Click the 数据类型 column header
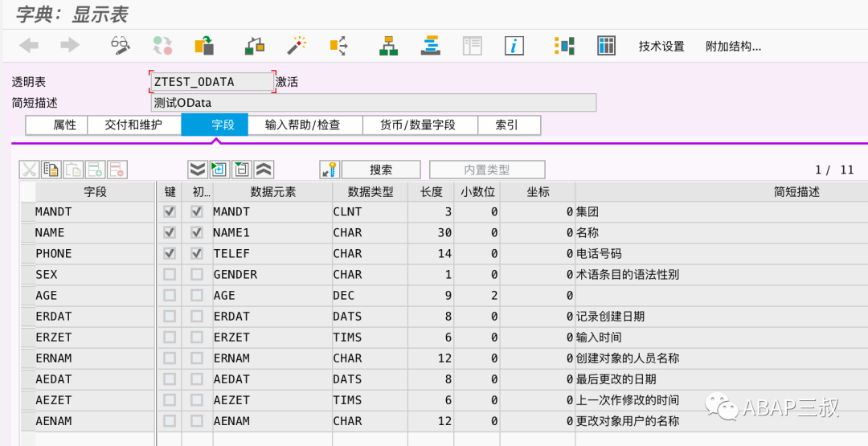Screen dimensions: 868x446 click(371, 192)
